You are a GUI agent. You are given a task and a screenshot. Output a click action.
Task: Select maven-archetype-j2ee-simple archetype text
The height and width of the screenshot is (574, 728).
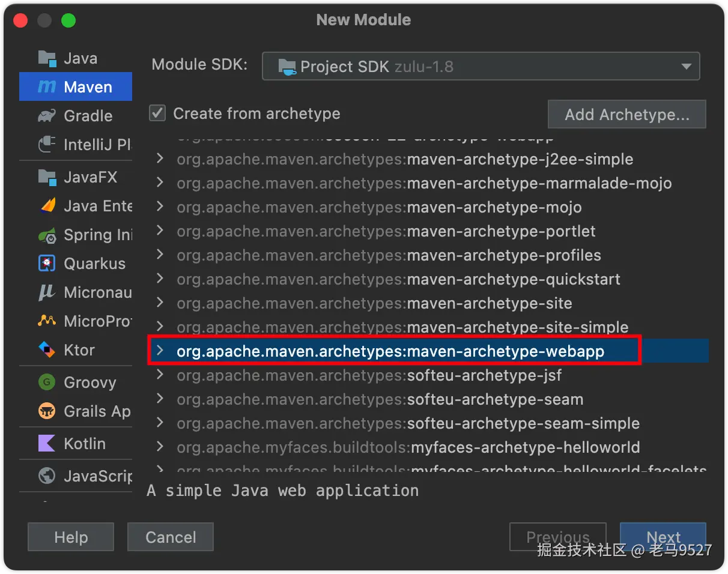[405, 159]
